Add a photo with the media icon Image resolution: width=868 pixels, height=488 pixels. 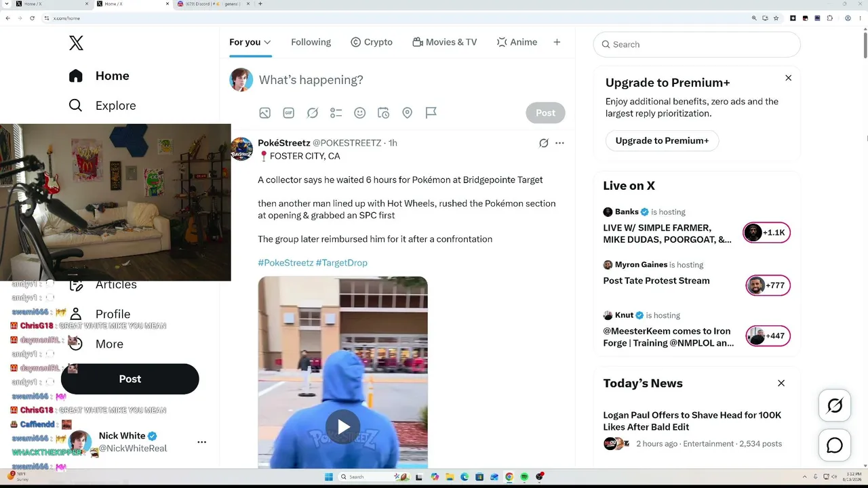point(265,113)
